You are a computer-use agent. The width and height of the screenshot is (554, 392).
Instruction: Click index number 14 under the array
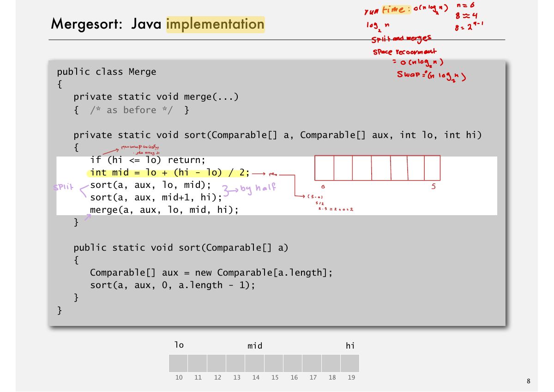click(256, 378)
